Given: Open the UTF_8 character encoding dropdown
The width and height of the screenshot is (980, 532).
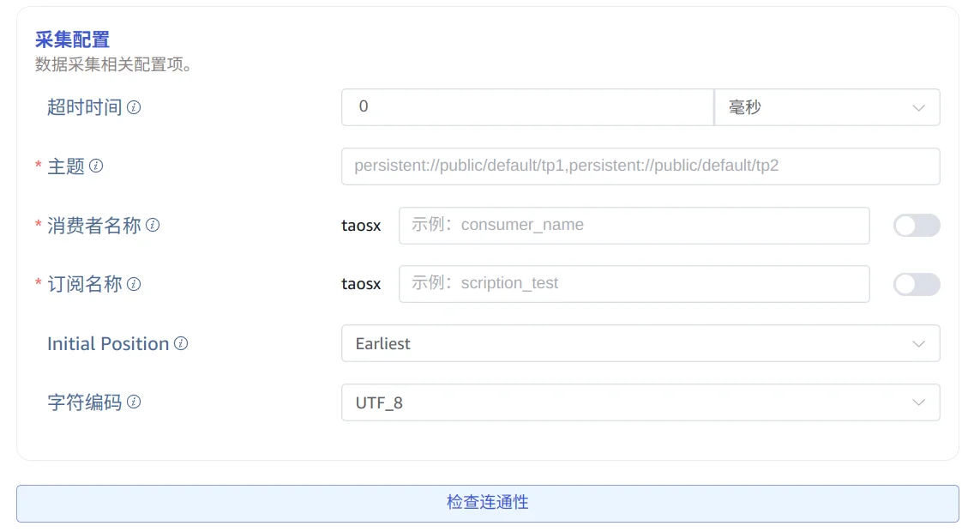Looking at the screenshot, I should click(x=640, y=402).
